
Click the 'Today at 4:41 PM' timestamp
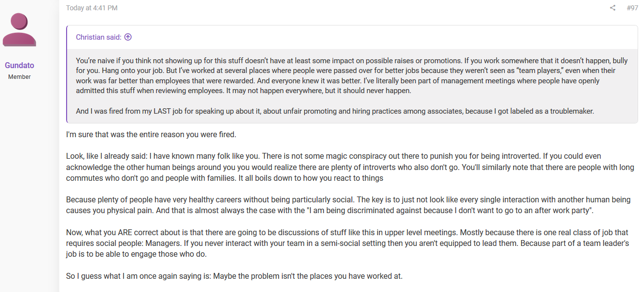tap(92, 8)
